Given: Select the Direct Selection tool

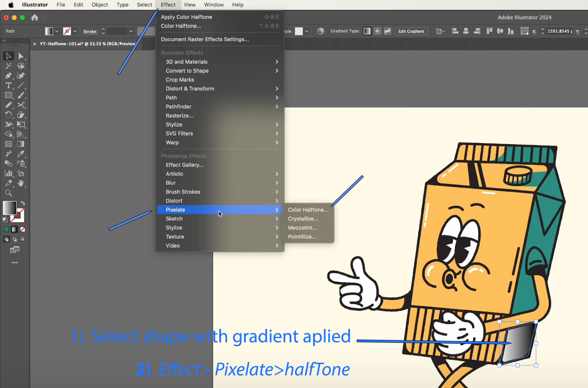Looking at the screenshot, I should (x=21, y=57).
